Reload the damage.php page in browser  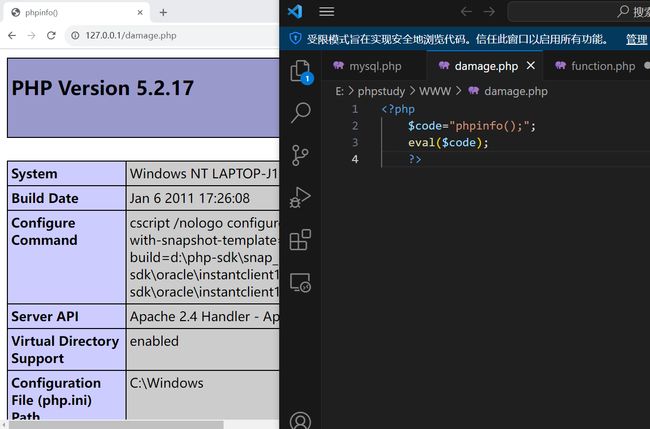pos(51,36)
